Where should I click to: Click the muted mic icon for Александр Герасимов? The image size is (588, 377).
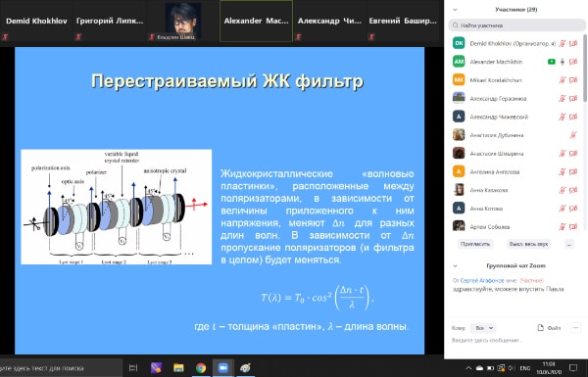pyautogui.click(x=563, y=99)
